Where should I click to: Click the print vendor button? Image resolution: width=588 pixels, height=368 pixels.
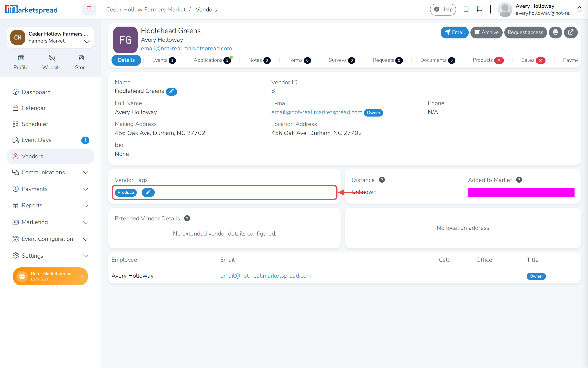tap(556, 32)
